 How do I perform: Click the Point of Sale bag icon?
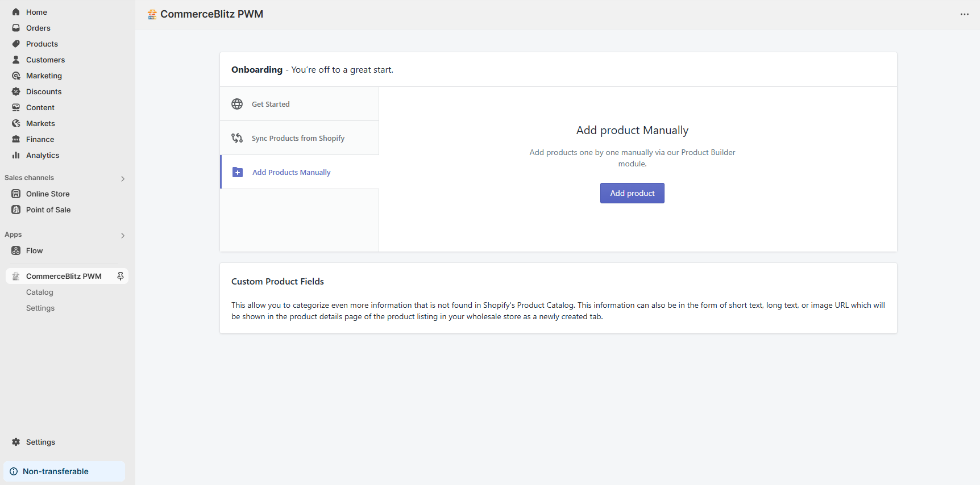tap(16, 210)
